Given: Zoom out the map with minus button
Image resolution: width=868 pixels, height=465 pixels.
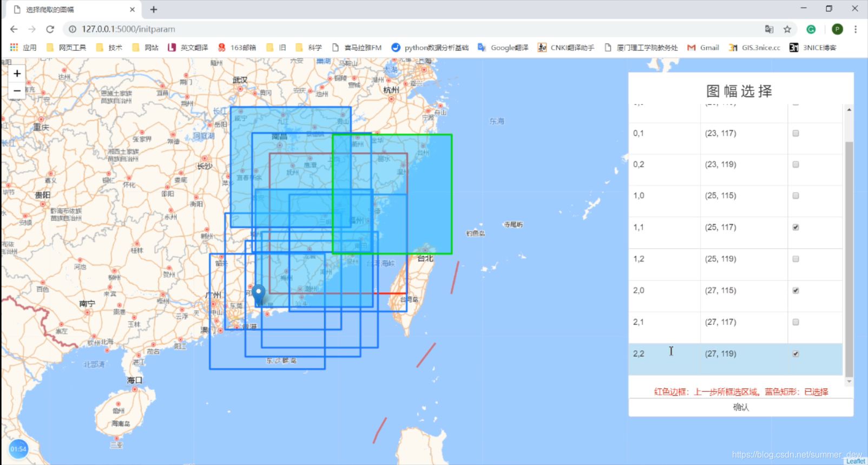Looking at the screenshot, I should [17, 91].
